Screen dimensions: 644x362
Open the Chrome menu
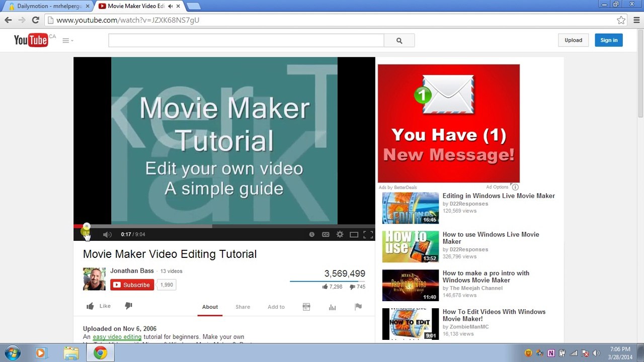pos(636,20)
